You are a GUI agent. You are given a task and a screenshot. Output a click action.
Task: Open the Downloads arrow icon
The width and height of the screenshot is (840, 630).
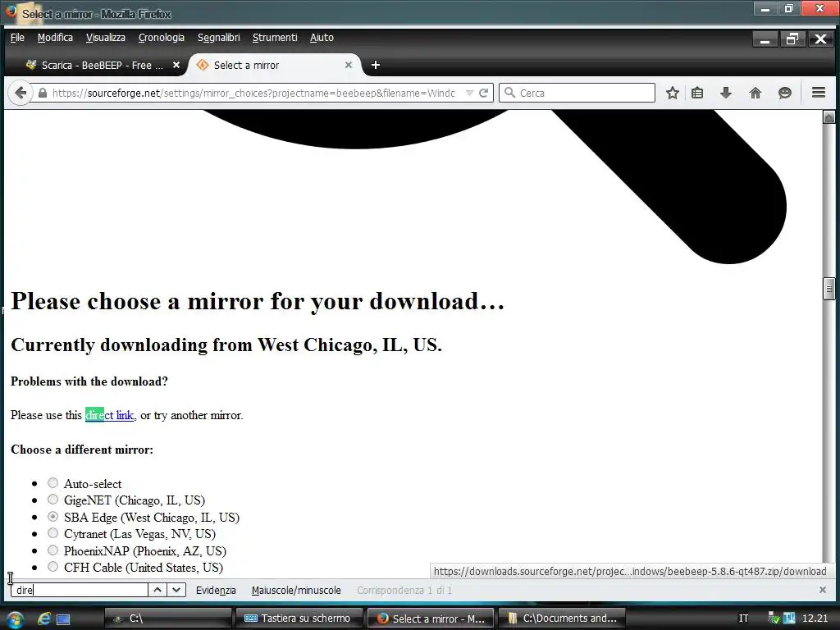[726, 93]
